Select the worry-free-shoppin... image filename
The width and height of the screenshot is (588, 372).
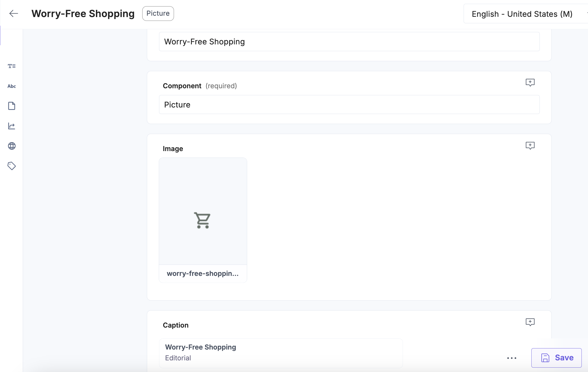[x=203, y=273]
